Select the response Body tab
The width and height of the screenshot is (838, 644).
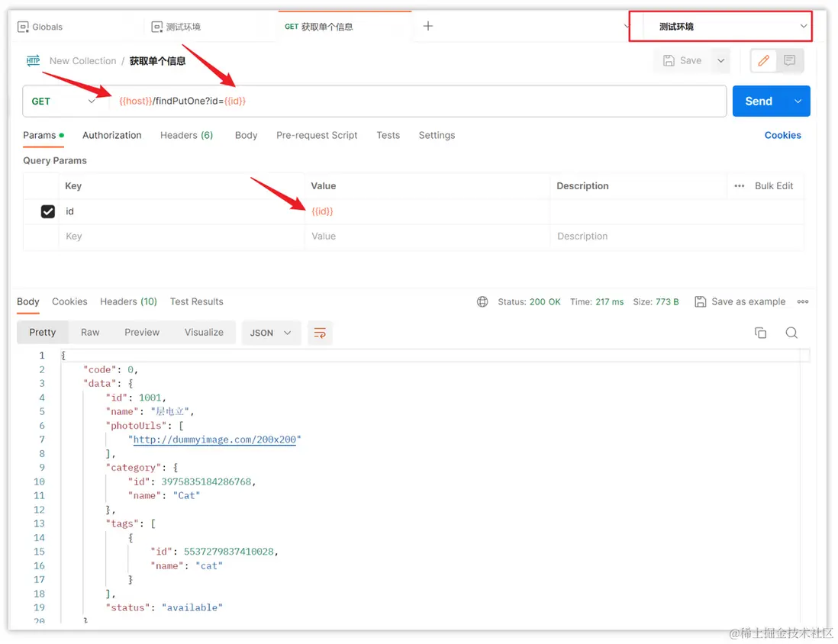pos(27,302)
